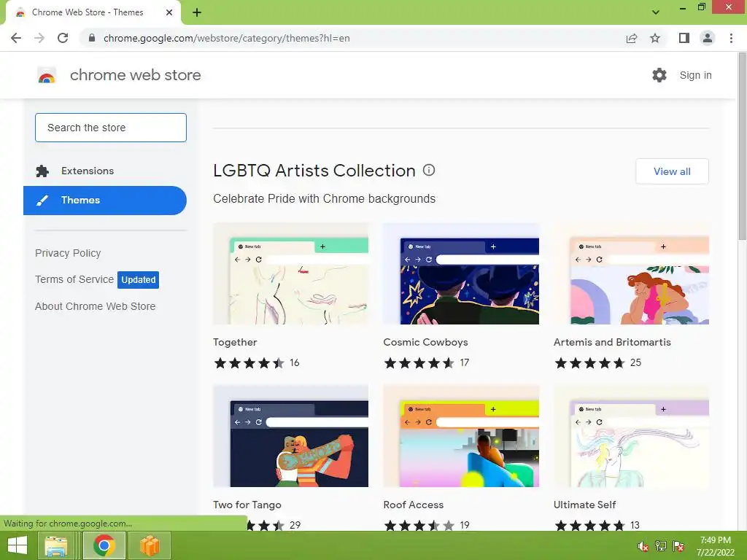Click the Roof Access title text

(x=414, y=505)
